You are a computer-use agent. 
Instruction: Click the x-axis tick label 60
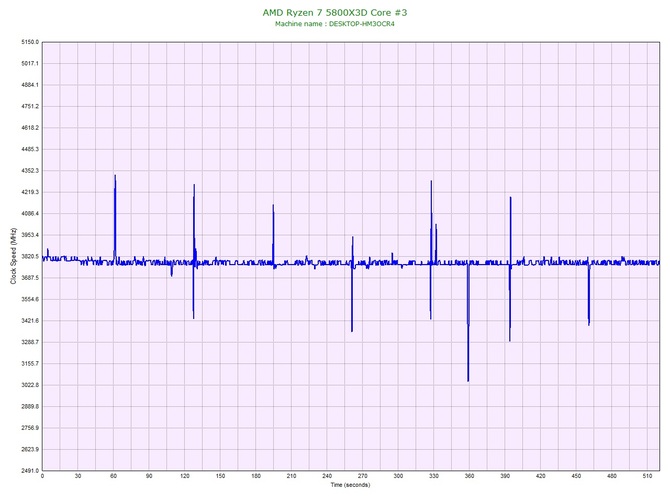pos(113,476)
